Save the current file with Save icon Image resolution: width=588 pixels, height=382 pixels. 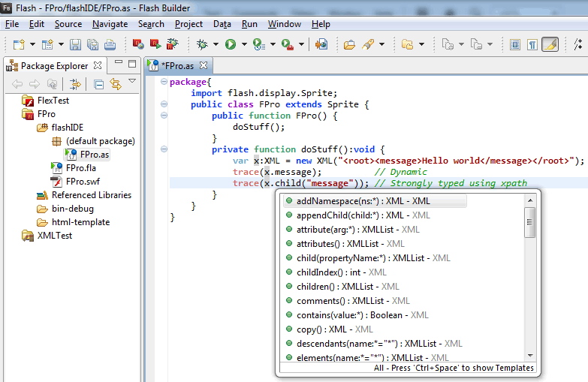pos(75,44)
